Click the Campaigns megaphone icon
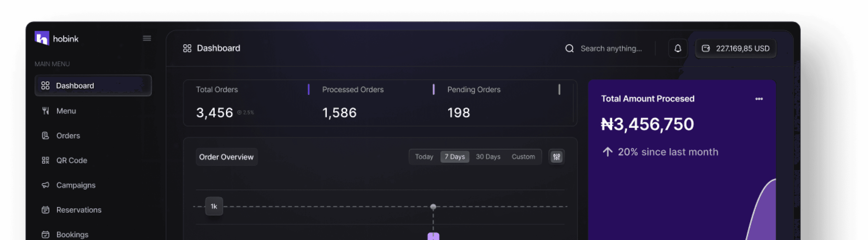868x240 pixels. pos(45,185)
